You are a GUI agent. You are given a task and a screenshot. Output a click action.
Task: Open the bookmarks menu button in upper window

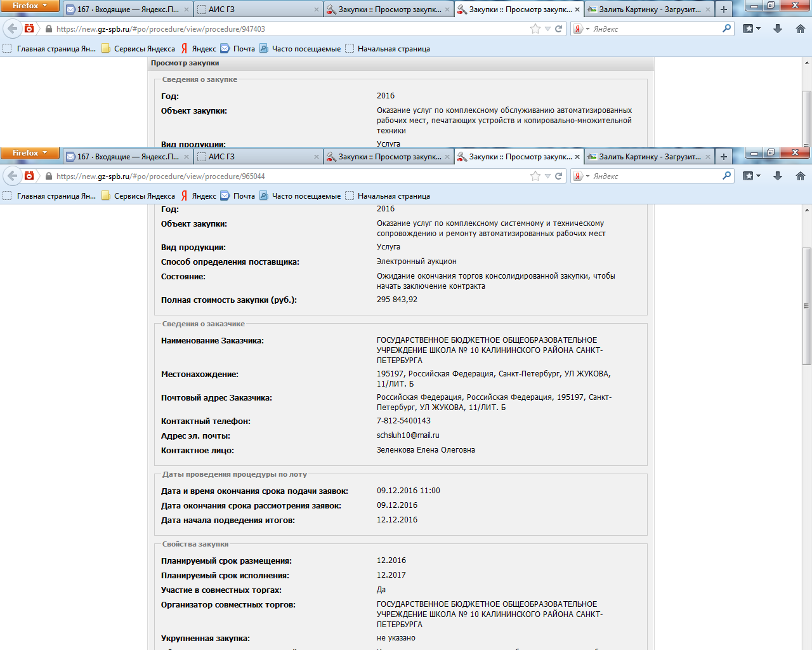point(751,29)
